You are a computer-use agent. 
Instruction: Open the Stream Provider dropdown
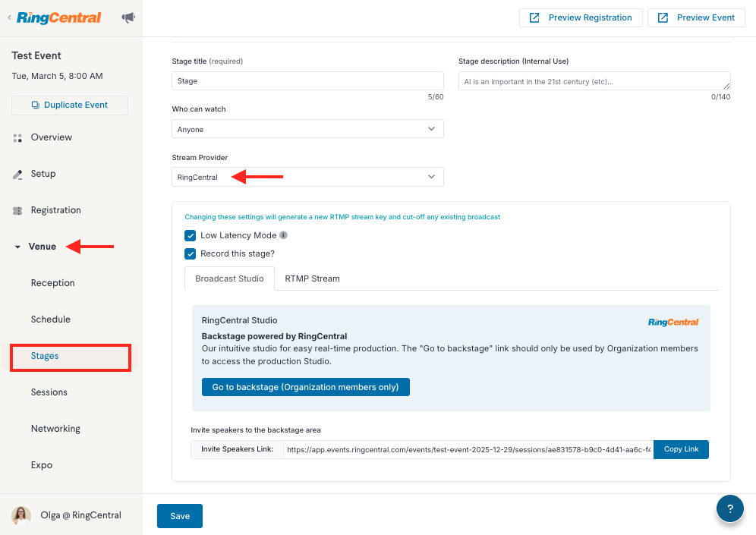coord(307,177)
